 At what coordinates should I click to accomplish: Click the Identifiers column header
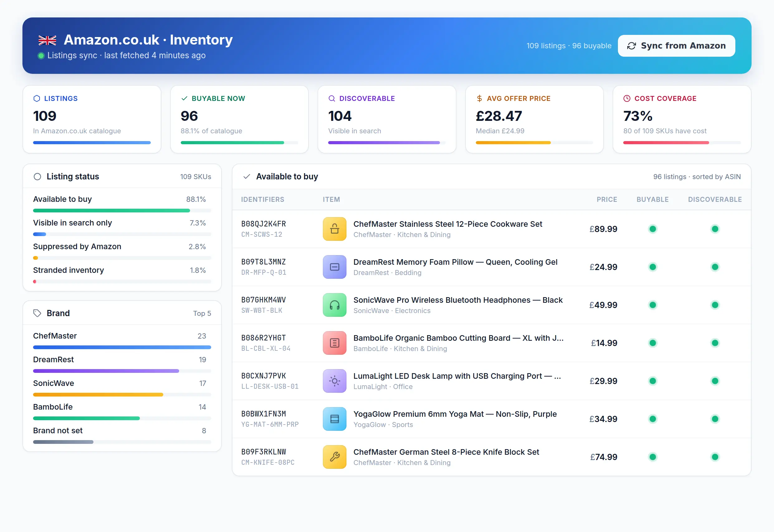pyautogui.click(x=262, y=200)
